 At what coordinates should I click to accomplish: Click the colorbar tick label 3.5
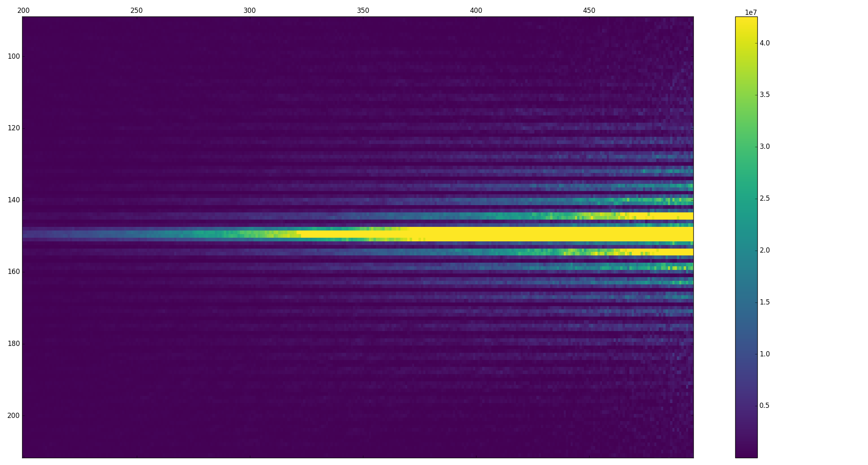[765, 95]
